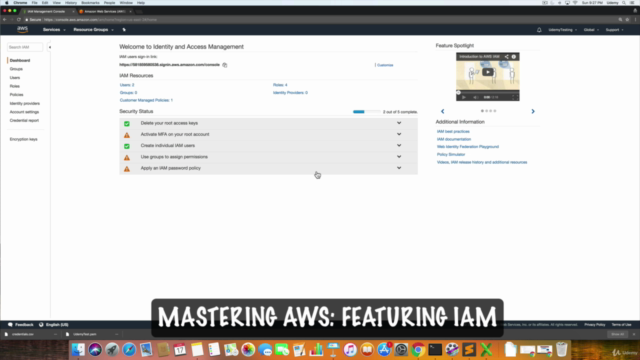Open the Resource Groups dropdown
Image resolution: width=640 pixels, height=360 pixels.
point(93,30)
